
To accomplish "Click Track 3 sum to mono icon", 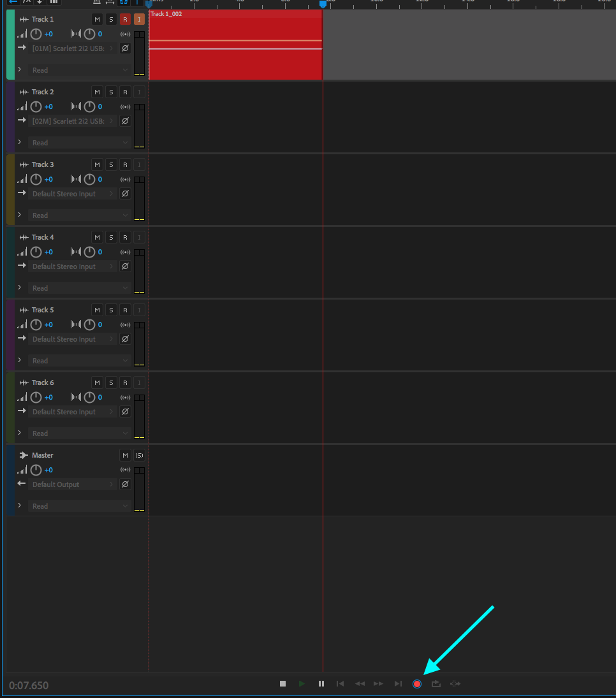I will (125, 179).
